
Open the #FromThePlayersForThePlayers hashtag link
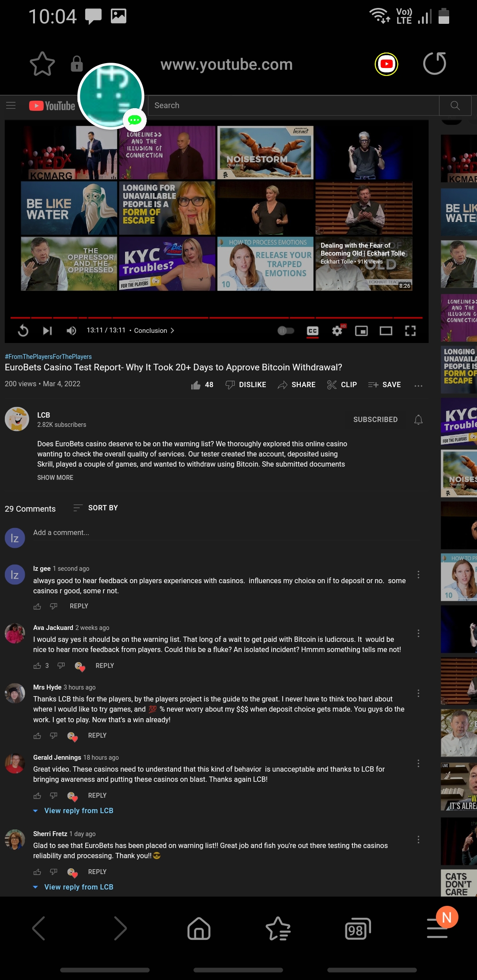48,357
